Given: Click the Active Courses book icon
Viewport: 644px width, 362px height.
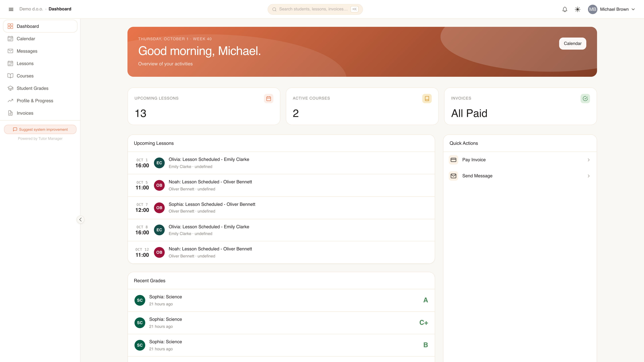Looking at the screenshot, I should [427, 98].
